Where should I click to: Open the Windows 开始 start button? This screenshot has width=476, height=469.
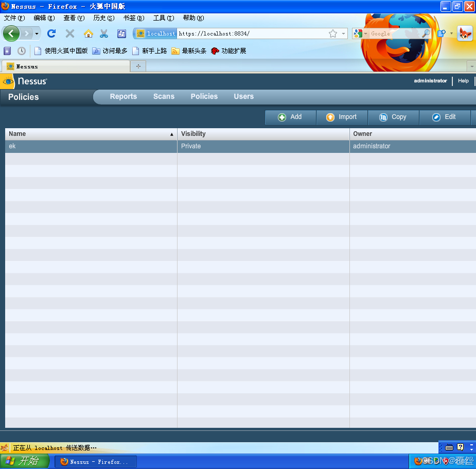coord(25,461)
